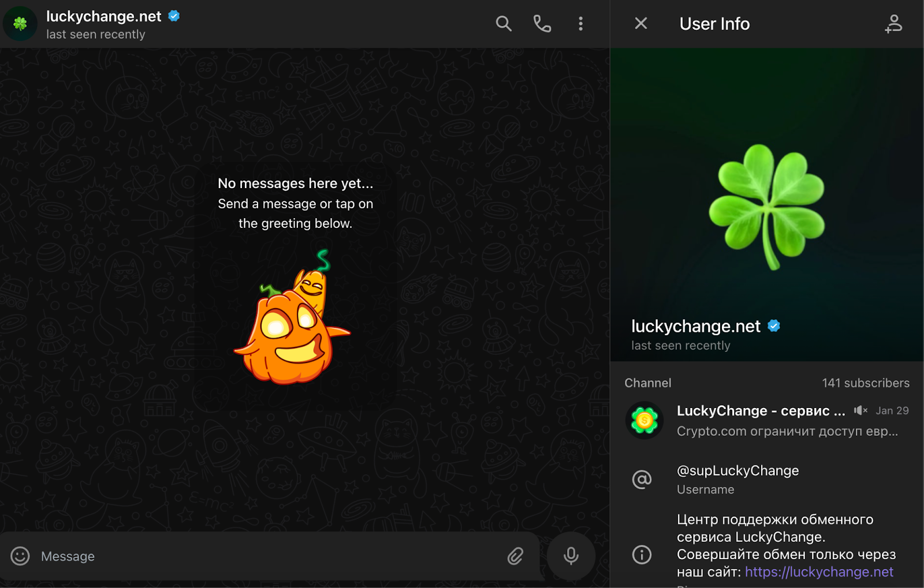This screenshot has width=924, height=588.
Task: Click the luckychange.net title in chat header
Action: click(104, 16)
